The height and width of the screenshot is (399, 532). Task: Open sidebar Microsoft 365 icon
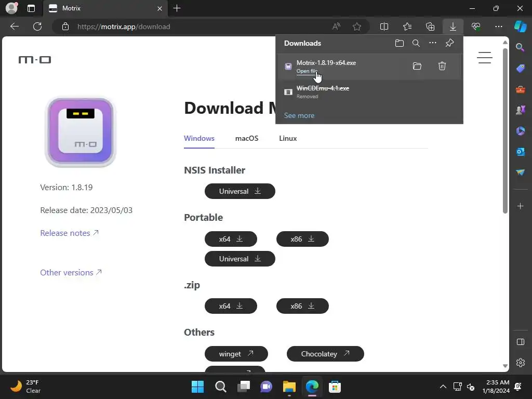(520, 130)
